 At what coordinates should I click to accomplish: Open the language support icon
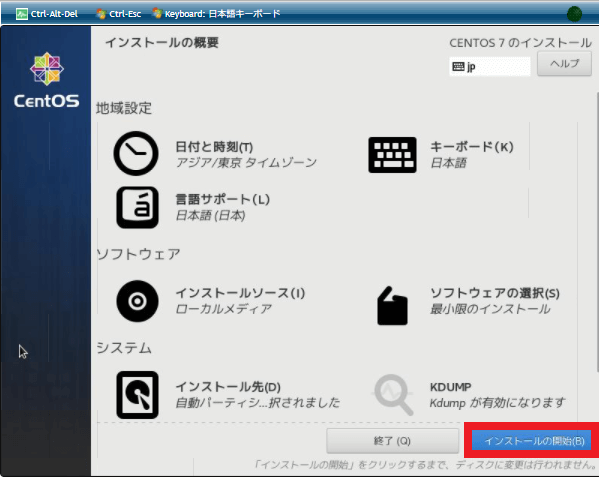coord(137,208)
